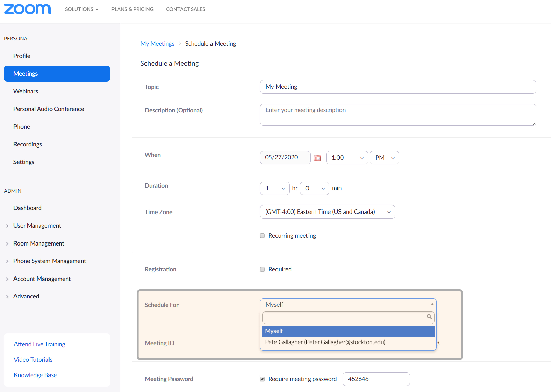Open the AM/PM dropdown
Image resolution: width=551 pixels, height=392 pixels.
point(384,158)
